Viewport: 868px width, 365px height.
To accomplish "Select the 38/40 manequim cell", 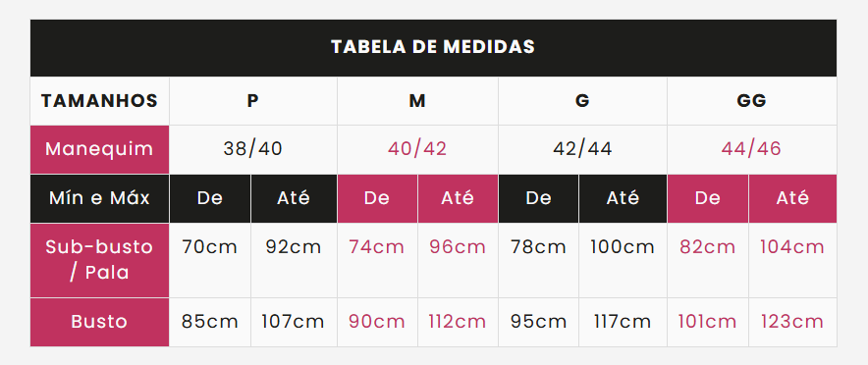I will click(x=253, y=149).
